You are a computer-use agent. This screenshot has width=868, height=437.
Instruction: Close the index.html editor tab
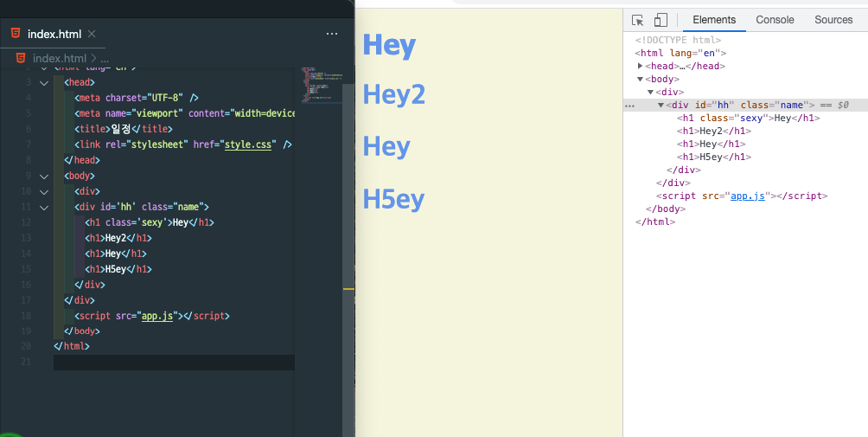coord(92,34)
